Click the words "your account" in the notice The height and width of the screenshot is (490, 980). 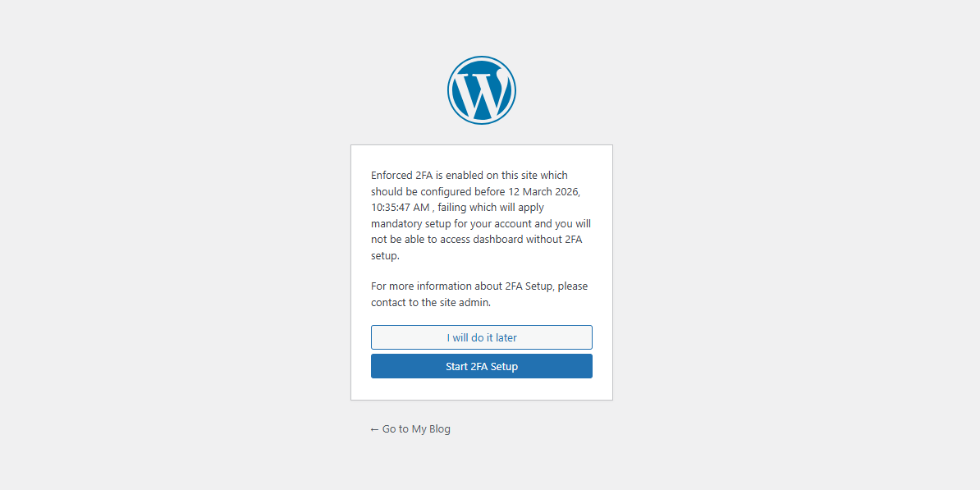(501, 223)
